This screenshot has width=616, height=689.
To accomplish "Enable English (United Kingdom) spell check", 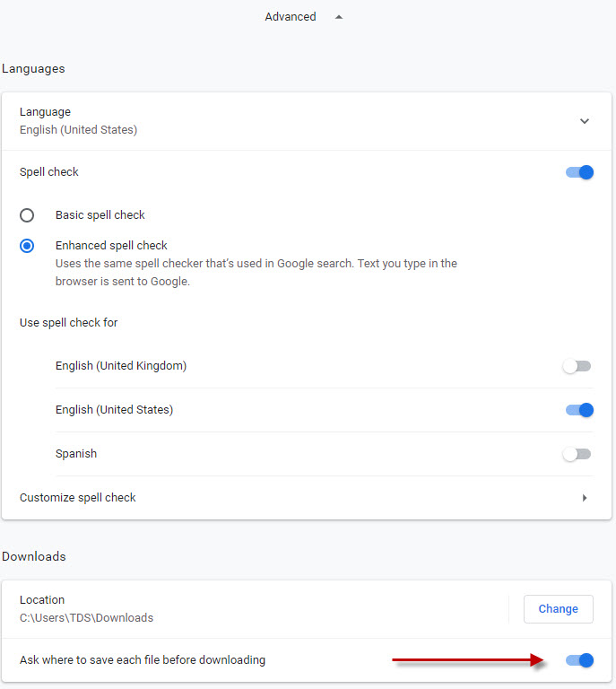I will pos(577,366).
